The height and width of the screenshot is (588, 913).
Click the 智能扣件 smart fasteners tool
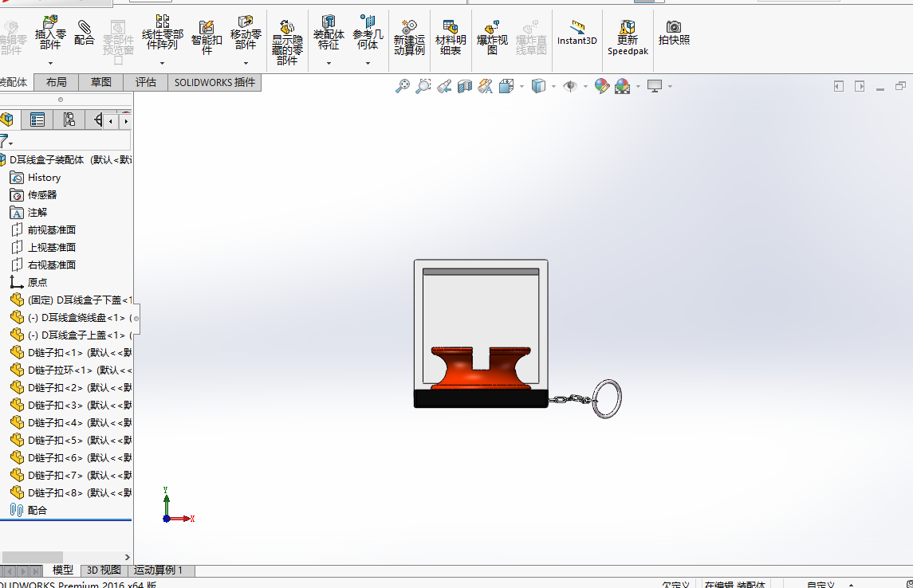pos(207,37)
